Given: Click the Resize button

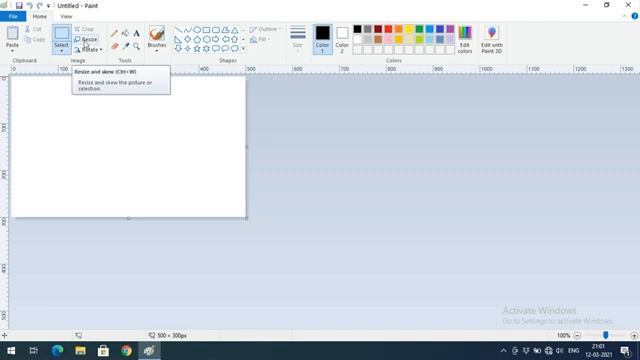Looking at the screenshot, I should pyautogui.click(x=86, y=39).
